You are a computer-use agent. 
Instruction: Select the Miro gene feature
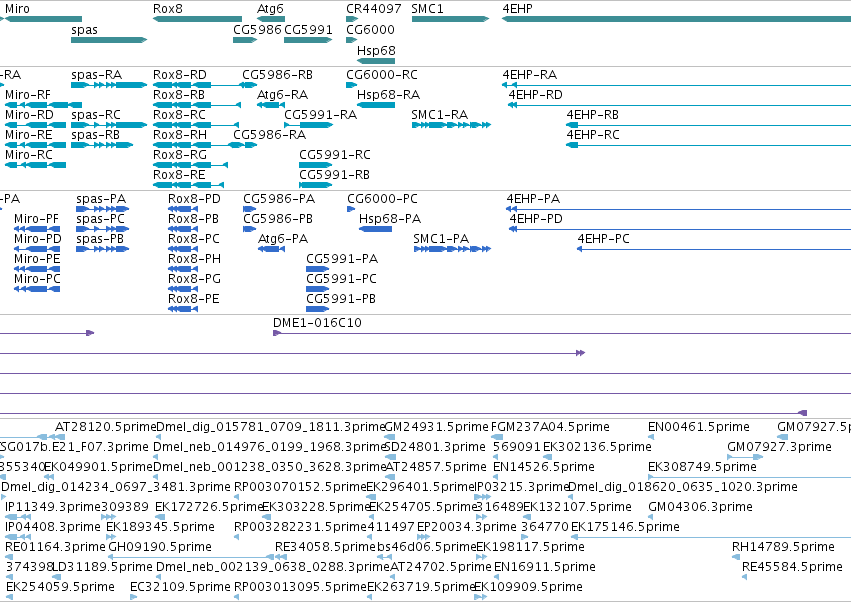click(41, 19)
